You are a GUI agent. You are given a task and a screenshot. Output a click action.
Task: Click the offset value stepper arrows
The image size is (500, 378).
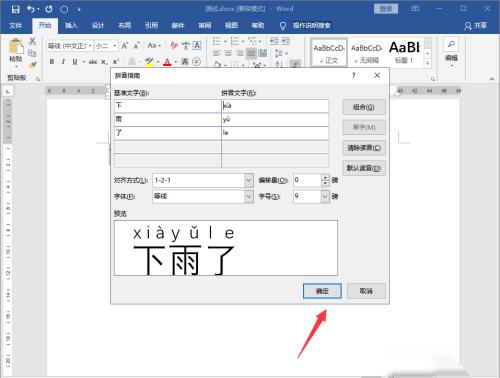[325, 180]
